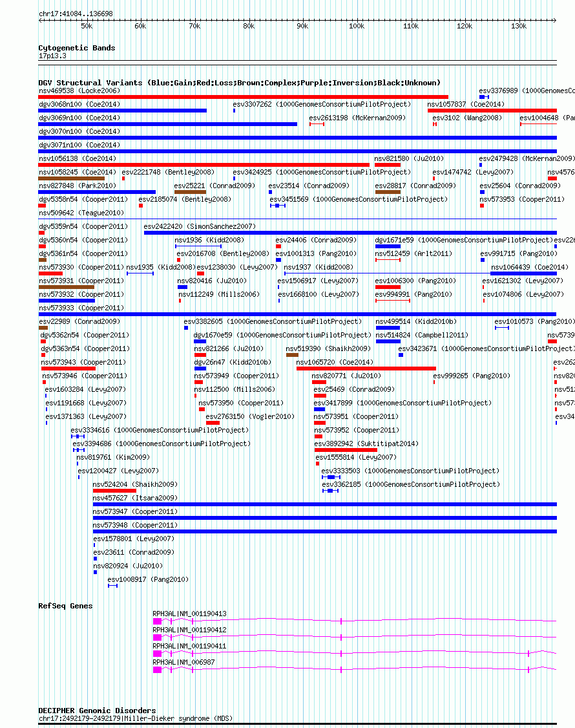Screen dimensions: 575x728
Task: Click the dgv3071n100 (Coe2014) track label
Action: [x=79, y=145]
